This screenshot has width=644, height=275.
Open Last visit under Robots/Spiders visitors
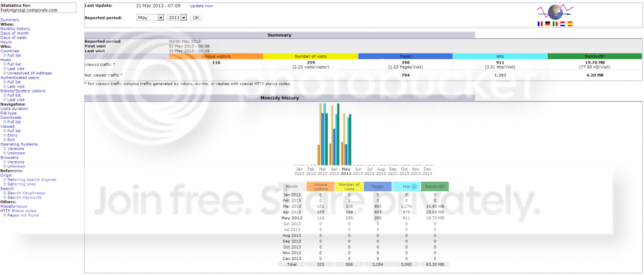click(x=16, y=99)
